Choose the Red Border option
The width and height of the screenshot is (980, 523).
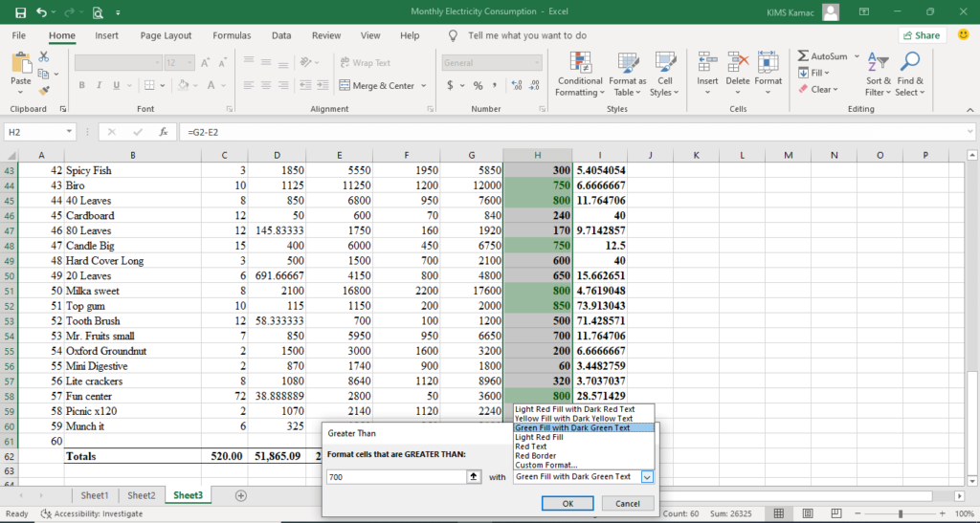536,456
